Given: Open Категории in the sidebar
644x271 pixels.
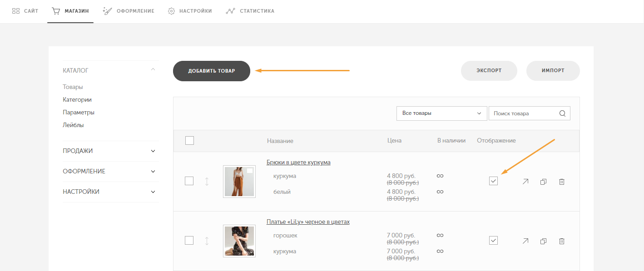Looking at the screenshot, I should [x=77, y=99].
